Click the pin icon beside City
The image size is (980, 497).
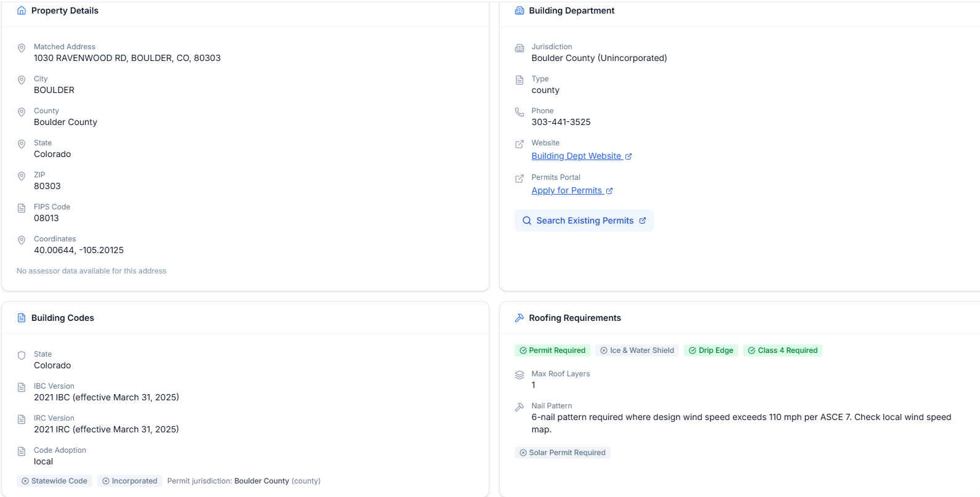[x=22, y=80]
